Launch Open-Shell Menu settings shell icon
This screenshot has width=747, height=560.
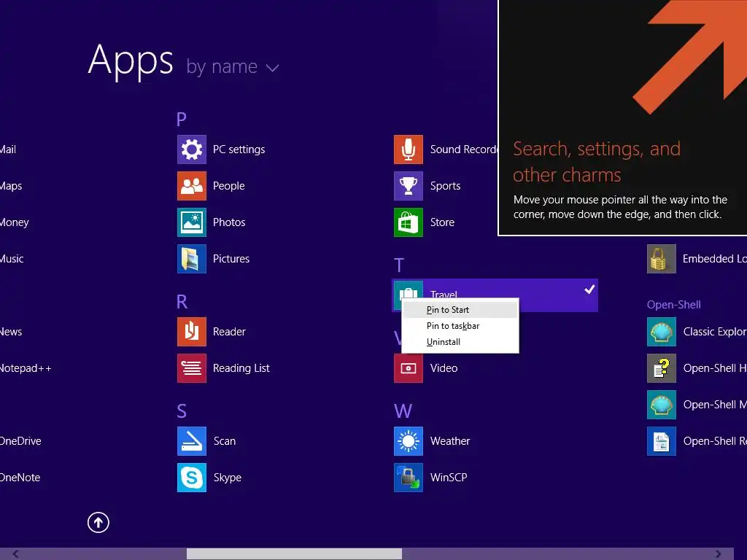click(x=661, y=405)
